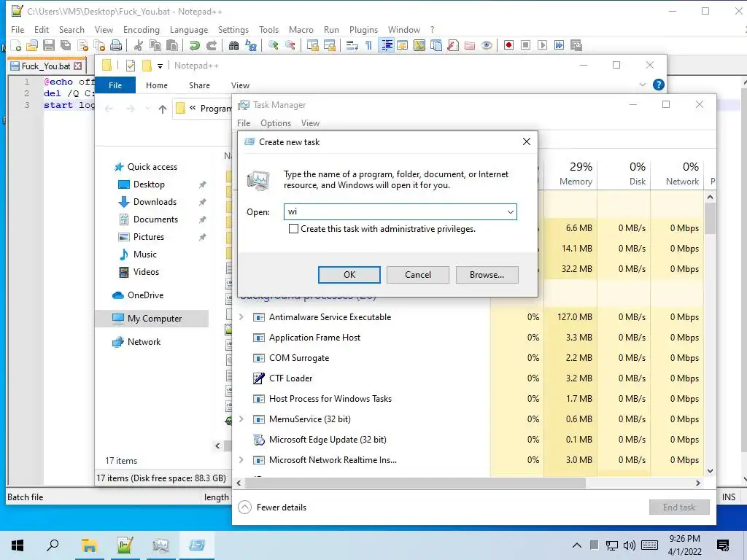Close the Fuck_You.bat tab via its X
The height and width of the screenshot is (560, 747).
click(77, 66)
